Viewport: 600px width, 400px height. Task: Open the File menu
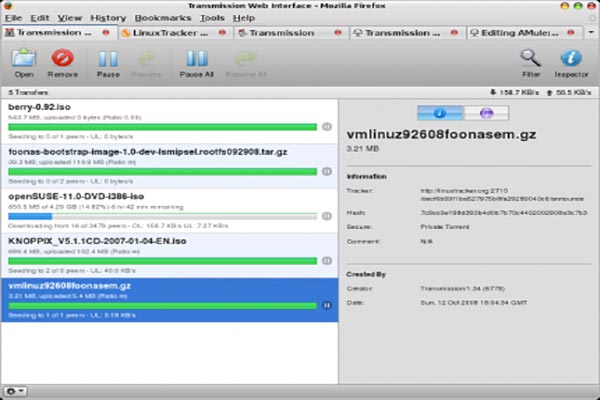pyautogui.click(x=13, y=18)
